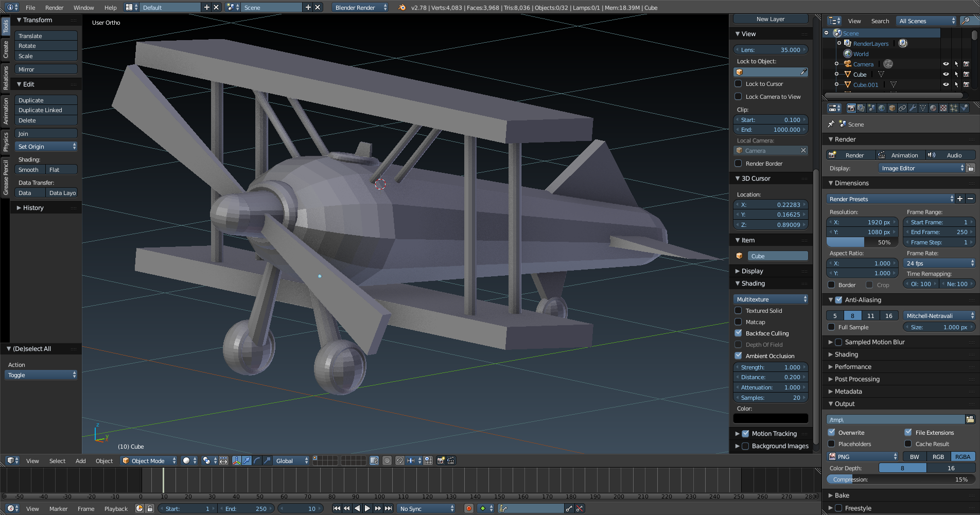Toggle the snap magnet icon

399,460
